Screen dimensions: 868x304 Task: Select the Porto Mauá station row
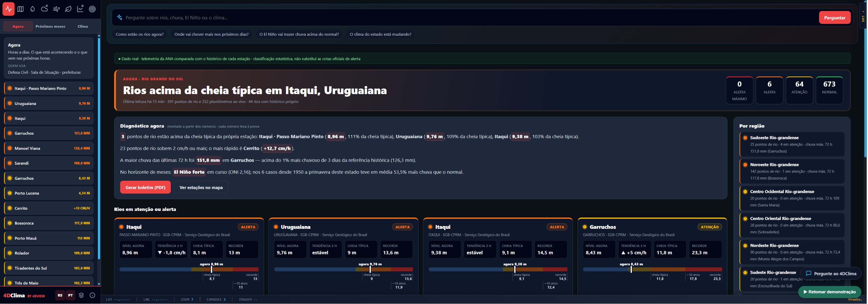(48, 238)
